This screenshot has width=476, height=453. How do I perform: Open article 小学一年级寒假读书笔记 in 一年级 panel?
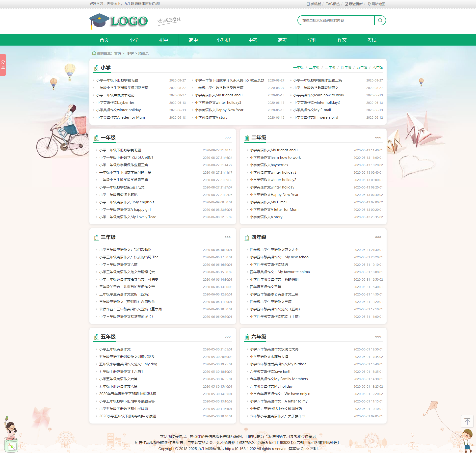click(118, 195)
